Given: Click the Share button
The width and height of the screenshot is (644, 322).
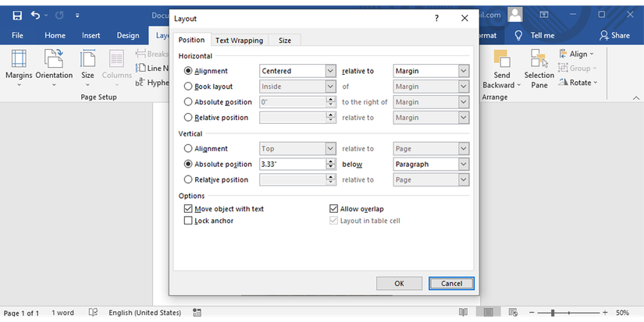Looking at the screenshot, I should (614, 36).
